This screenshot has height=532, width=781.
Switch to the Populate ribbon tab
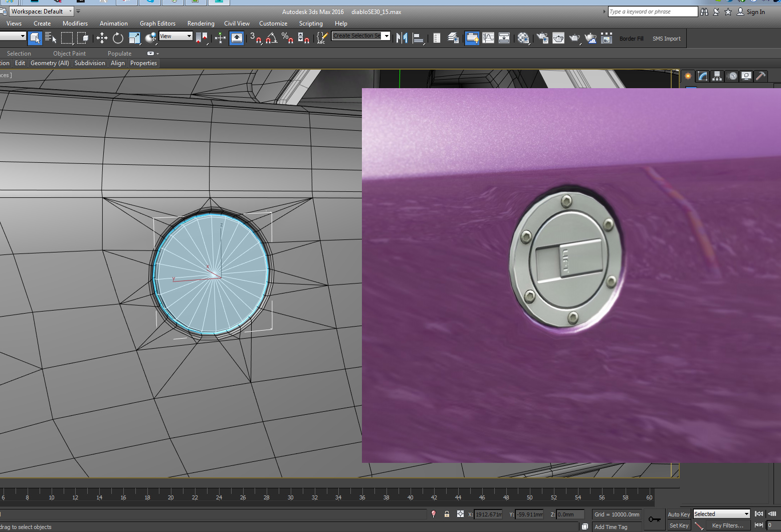(x=119, y=54)
